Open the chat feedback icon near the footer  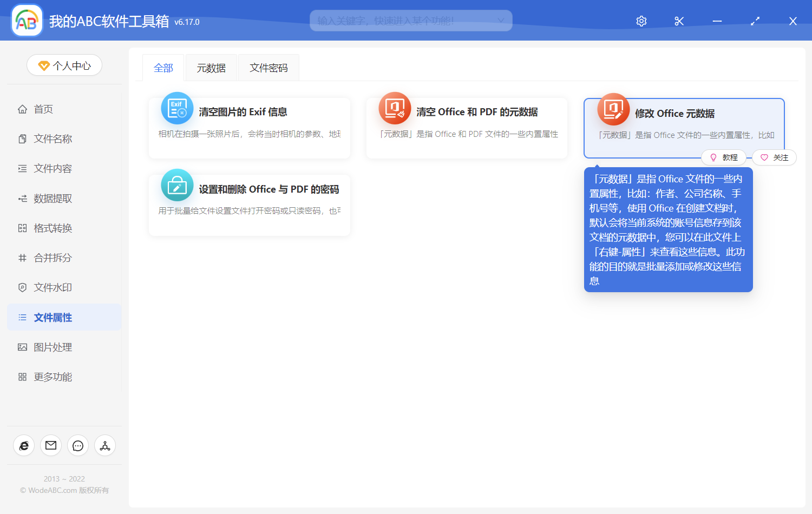[78, 445]
